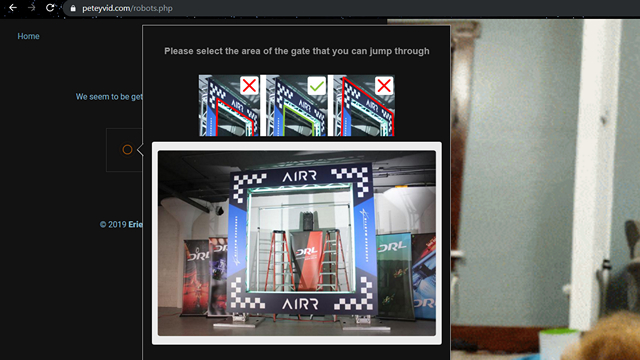This screenshot has height=360, width=640.
Task: Select the first example thumbnail with red outline
Action: pos(229,105)
